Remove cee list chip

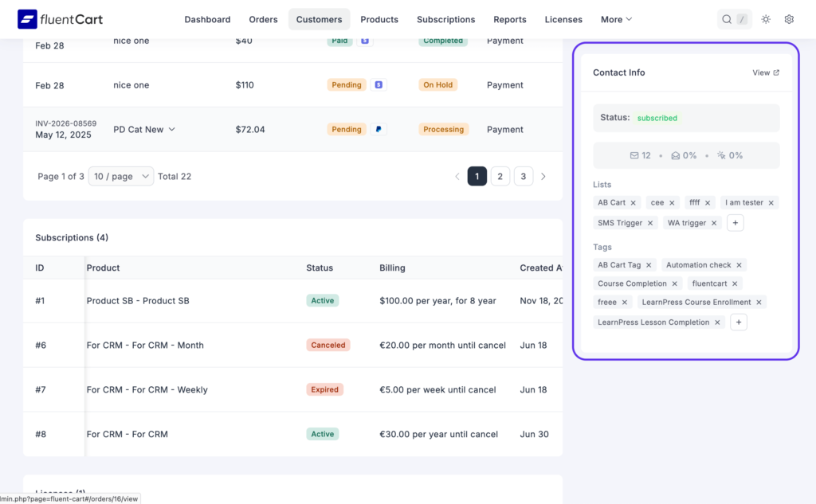click(672, 203)
